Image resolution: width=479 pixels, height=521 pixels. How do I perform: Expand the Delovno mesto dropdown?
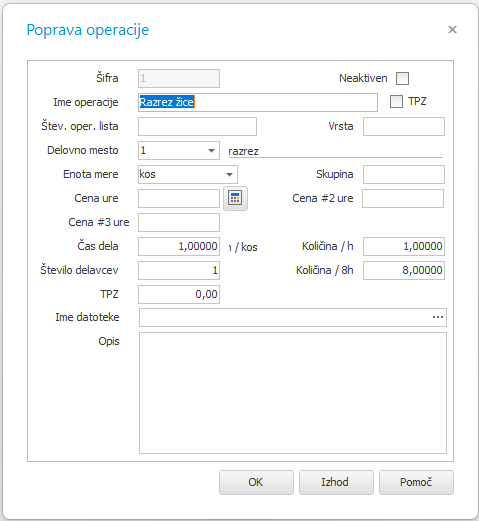(211, 151)
